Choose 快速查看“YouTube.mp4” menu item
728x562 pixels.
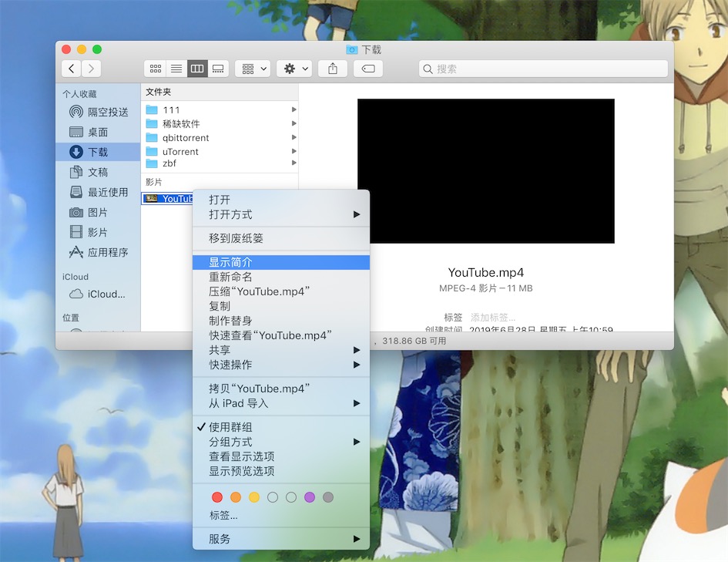point(281,335)
